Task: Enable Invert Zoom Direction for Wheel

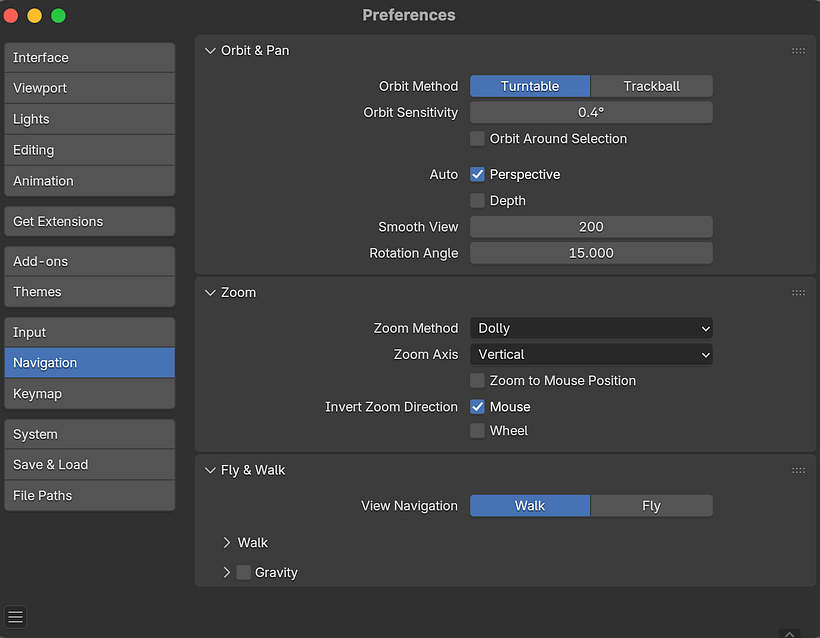Action: [x=478, y=431]
